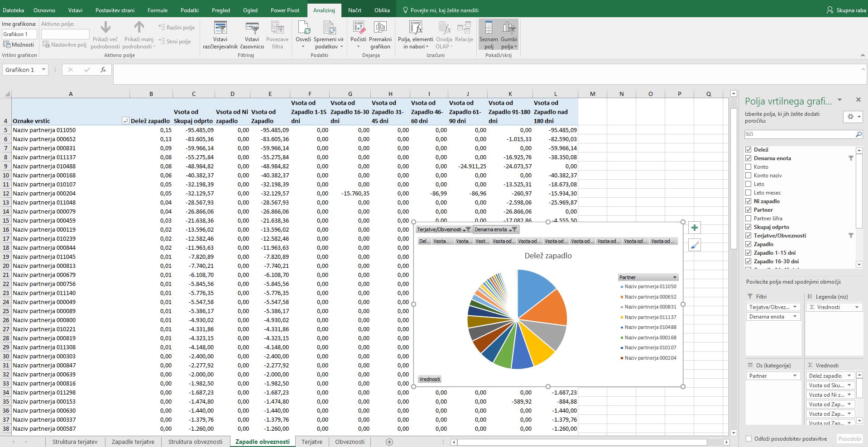Switch to the Formule ribbon tab
This screenshot has height=447, width=868.
[x=158, y=10]
